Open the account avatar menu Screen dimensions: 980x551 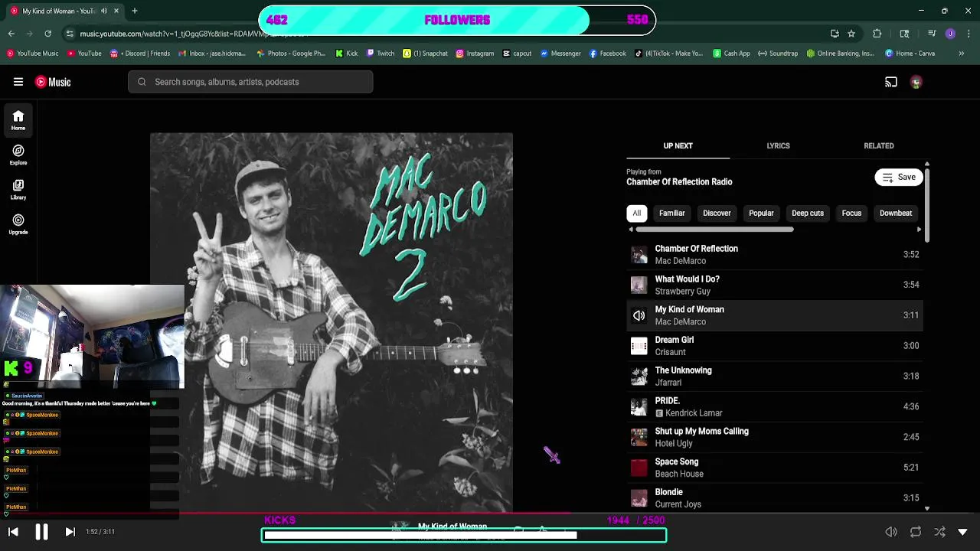point(916,82)
